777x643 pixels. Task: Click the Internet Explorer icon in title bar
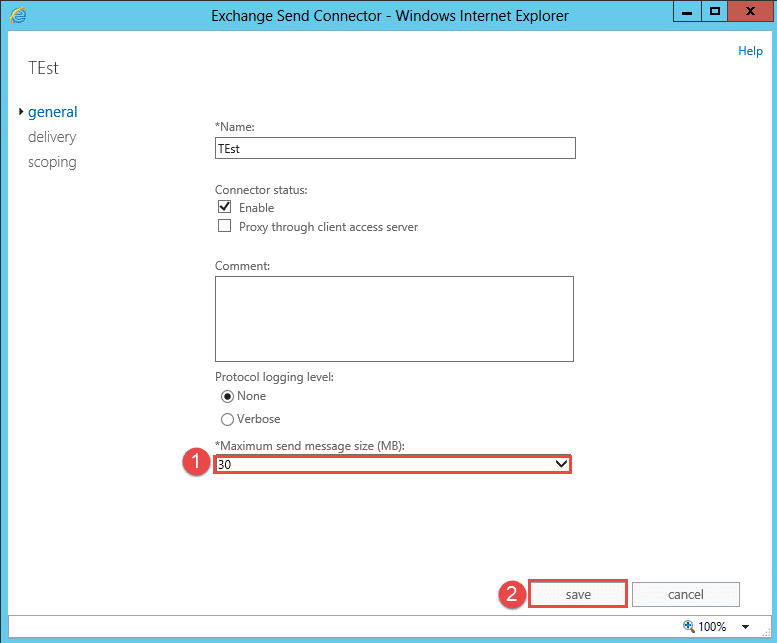18,15
